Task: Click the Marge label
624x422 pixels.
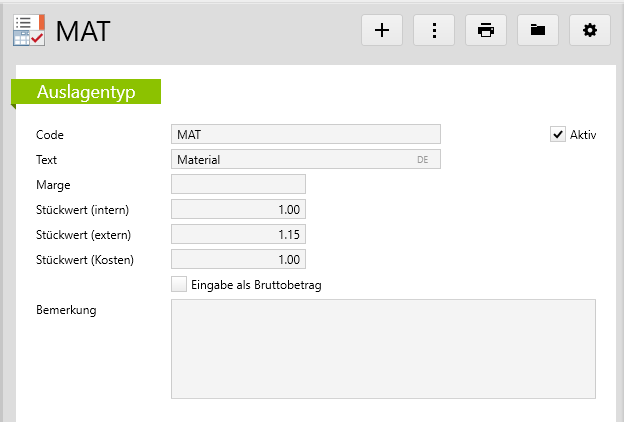Action: click(52, 184)
